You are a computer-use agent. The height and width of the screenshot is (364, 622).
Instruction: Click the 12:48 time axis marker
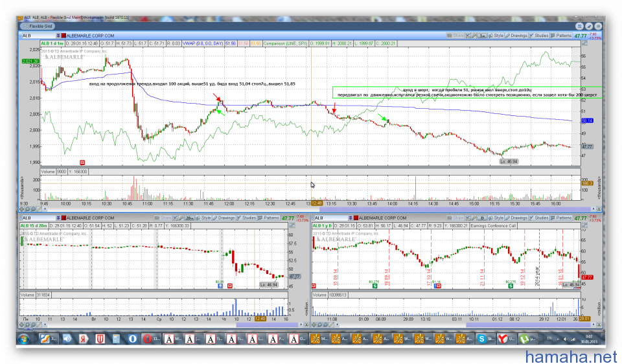317,203
